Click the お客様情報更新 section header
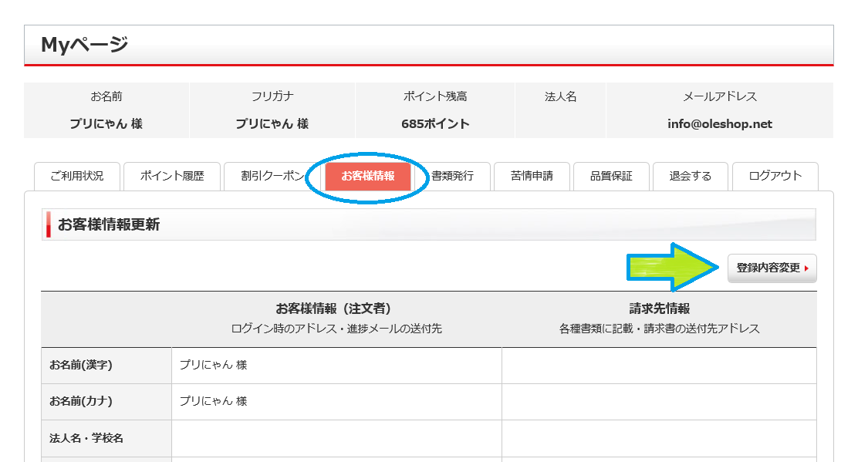This screenshot has height=462, width=868. pos(109,224)
